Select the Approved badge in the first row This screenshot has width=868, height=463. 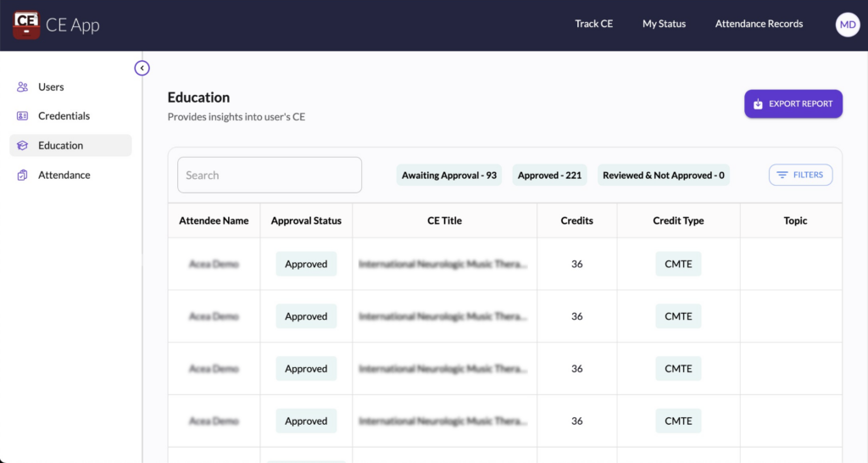coord(306,264)
